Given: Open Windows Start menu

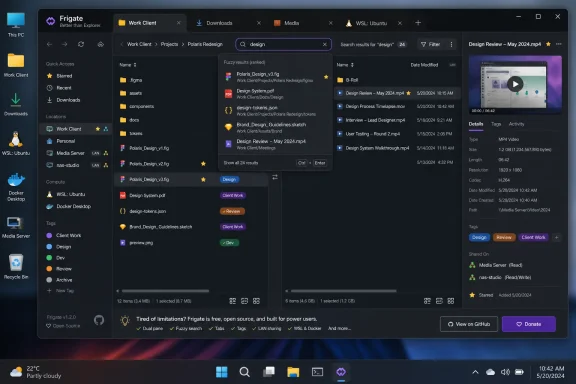Looking at the screenshot, I should point(222,372).
